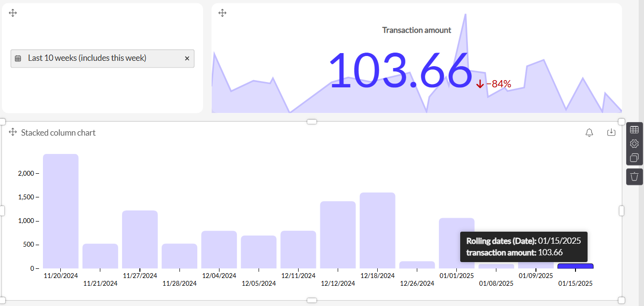
Task: Delete the widget with the trash icon
Action: tap(634, 176)
